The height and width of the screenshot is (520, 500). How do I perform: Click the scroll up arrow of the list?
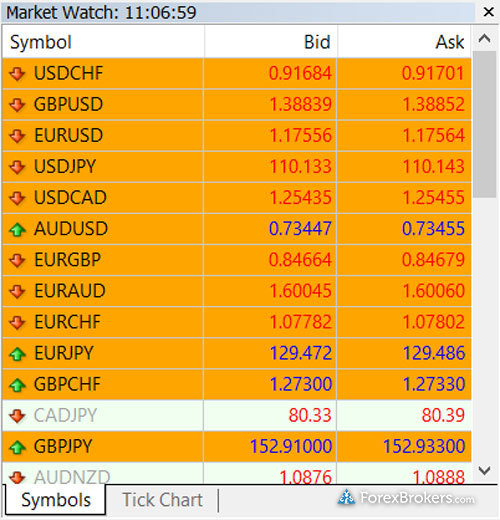(484, 39)
